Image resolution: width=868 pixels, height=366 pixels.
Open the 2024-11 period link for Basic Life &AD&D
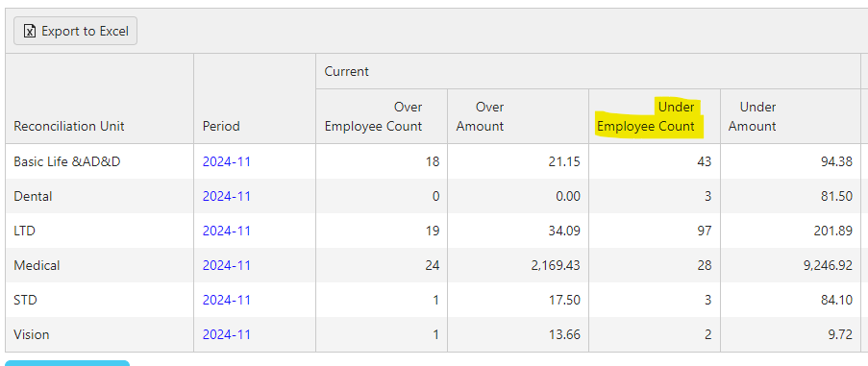pos(227,161)
